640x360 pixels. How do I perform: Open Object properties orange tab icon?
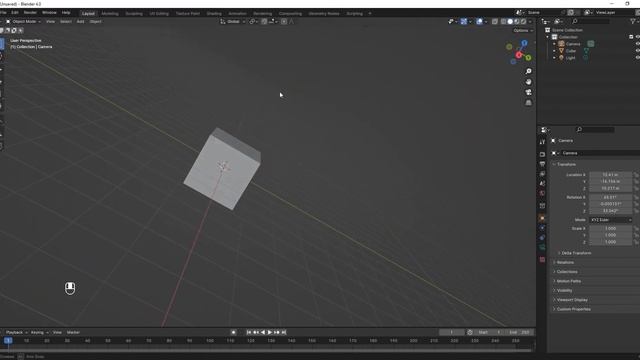(542, 218)
